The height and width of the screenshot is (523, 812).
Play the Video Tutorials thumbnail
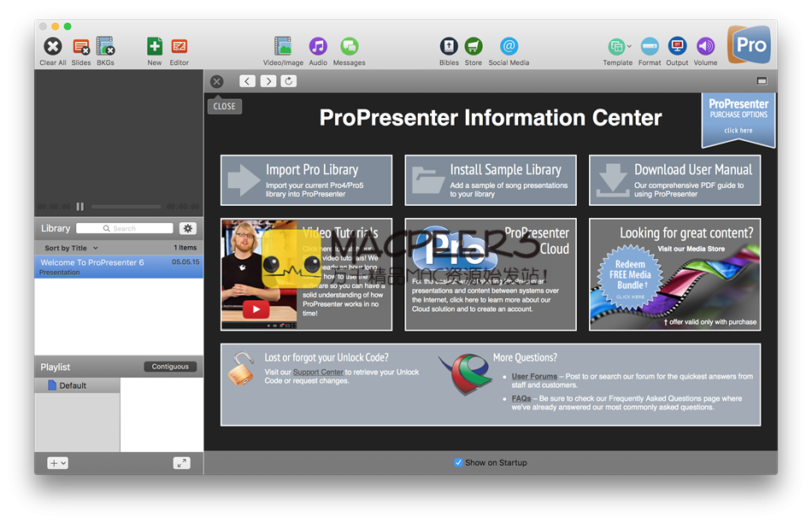click(256, 309)
